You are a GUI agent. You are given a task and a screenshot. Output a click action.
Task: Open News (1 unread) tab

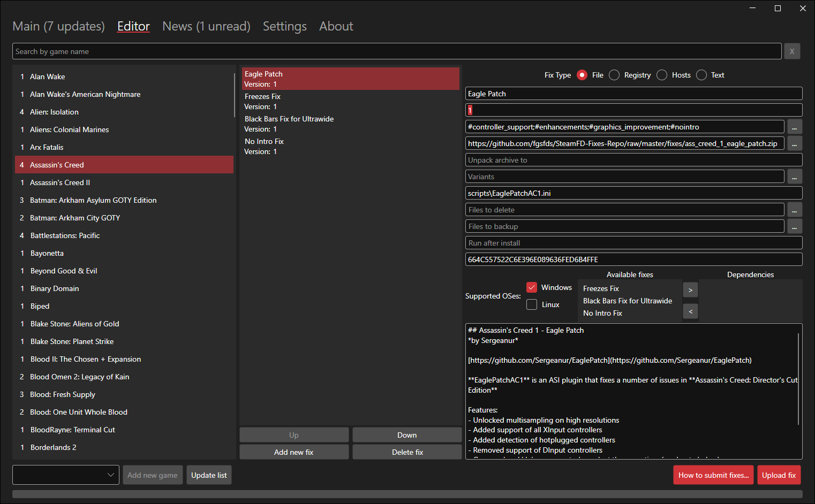click(206, 26)
